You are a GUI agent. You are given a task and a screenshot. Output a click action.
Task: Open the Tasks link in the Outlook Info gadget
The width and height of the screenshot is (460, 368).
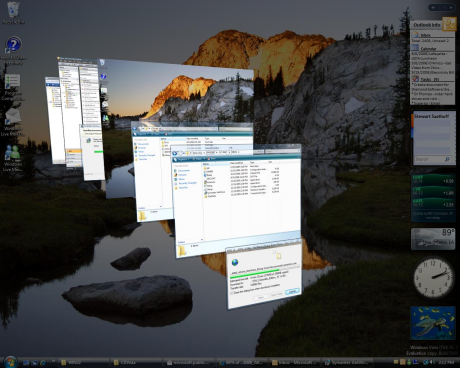[429, 79]
